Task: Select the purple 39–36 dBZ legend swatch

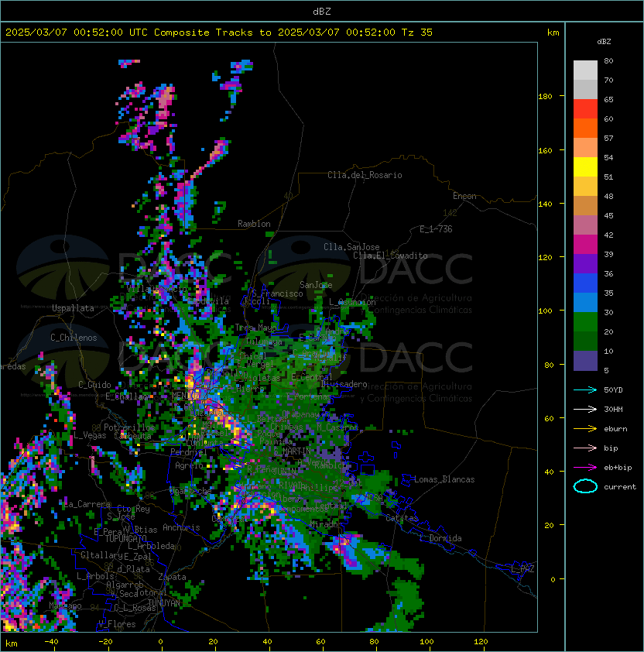Action: click(x=585, y=263)
